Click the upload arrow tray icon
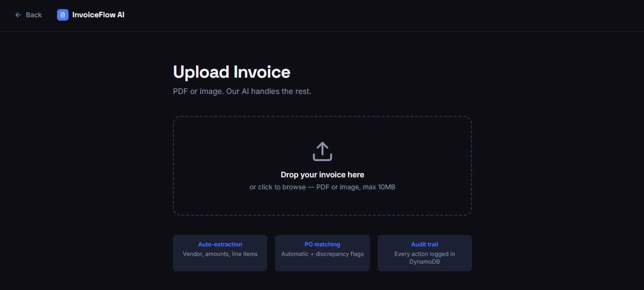 (322, 151)
